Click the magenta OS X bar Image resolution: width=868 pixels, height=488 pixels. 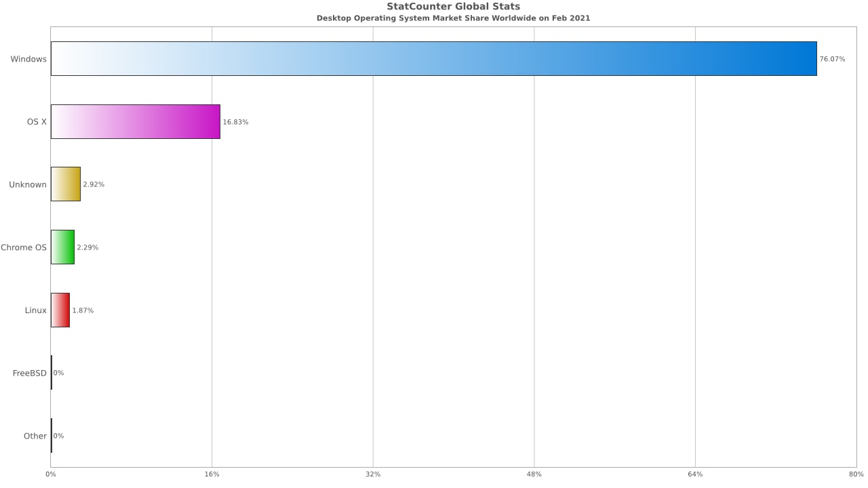click(x=136, y=121)
